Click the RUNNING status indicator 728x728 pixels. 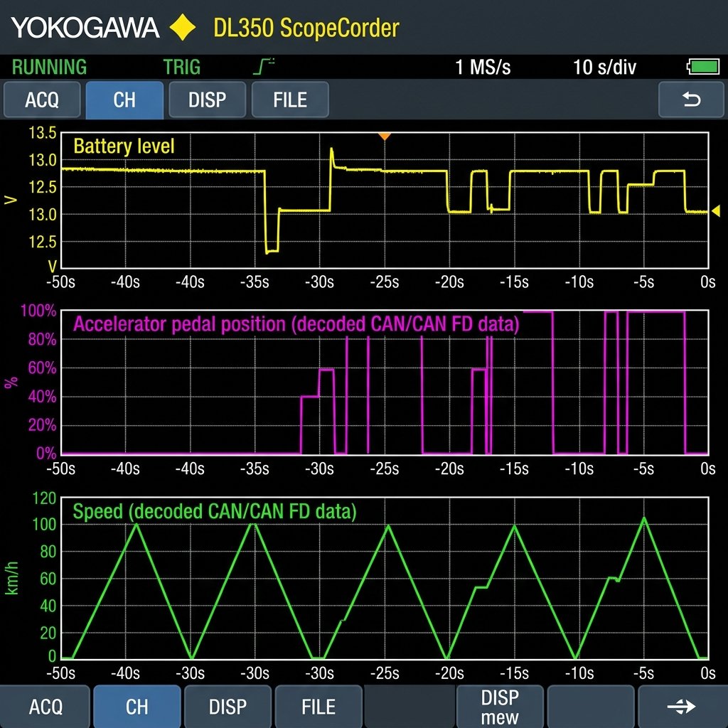(x=49, y=67)
